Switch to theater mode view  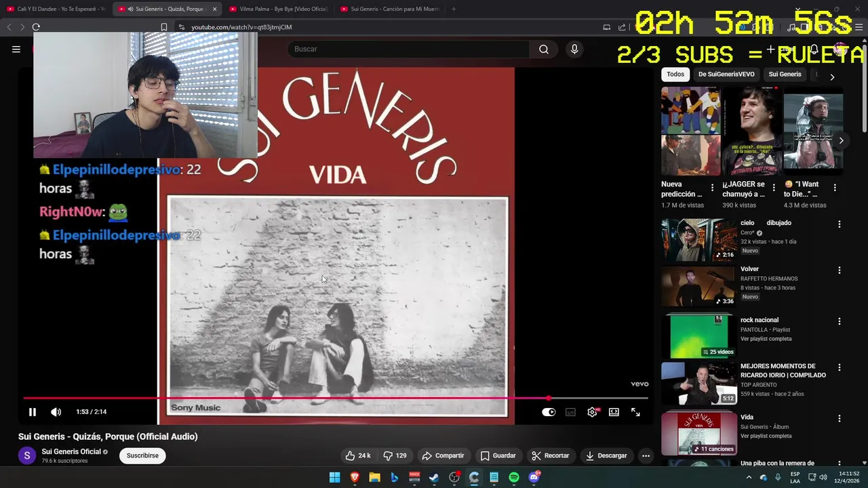point(614,411)
